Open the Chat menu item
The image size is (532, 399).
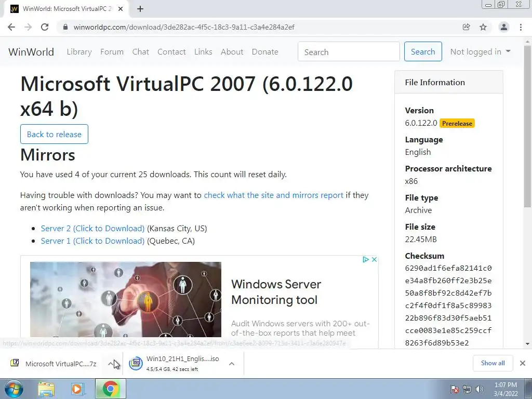(x=140, y=52)
